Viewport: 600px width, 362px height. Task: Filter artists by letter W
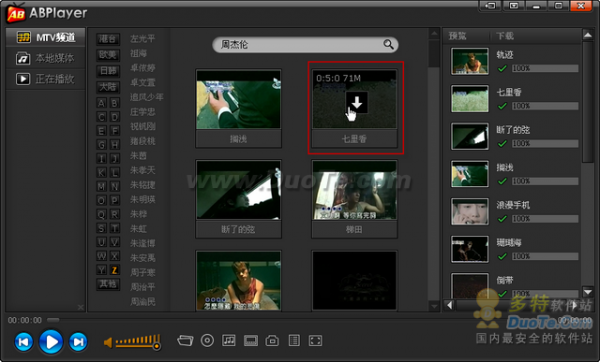point(101,256)
